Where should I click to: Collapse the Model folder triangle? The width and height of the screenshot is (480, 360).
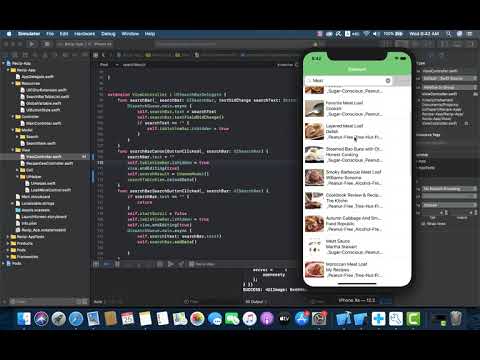13,130
